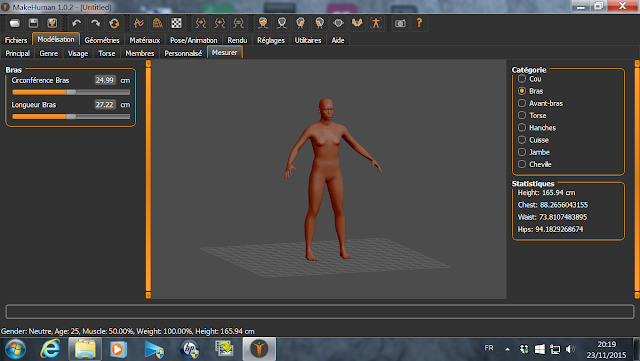Switch to the Visage sub-tab
Screen dimensions: 640x361
[78, 53]
